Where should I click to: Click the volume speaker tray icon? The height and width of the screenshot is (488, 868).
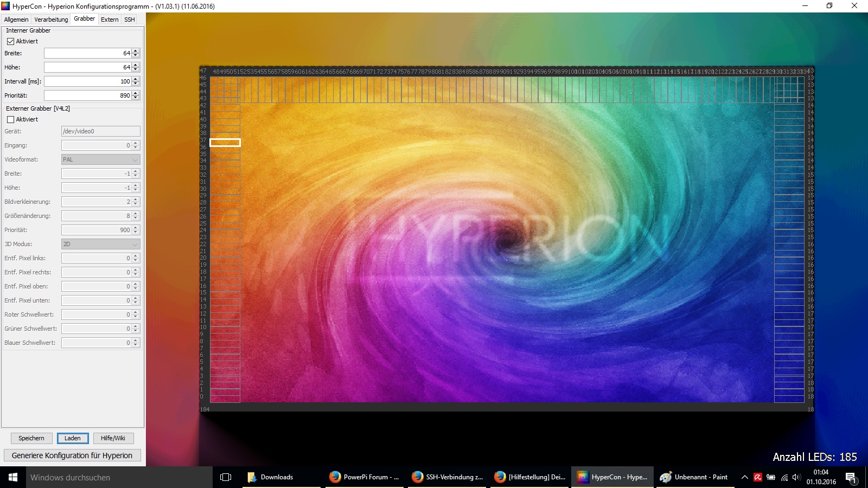coord(796,477)
